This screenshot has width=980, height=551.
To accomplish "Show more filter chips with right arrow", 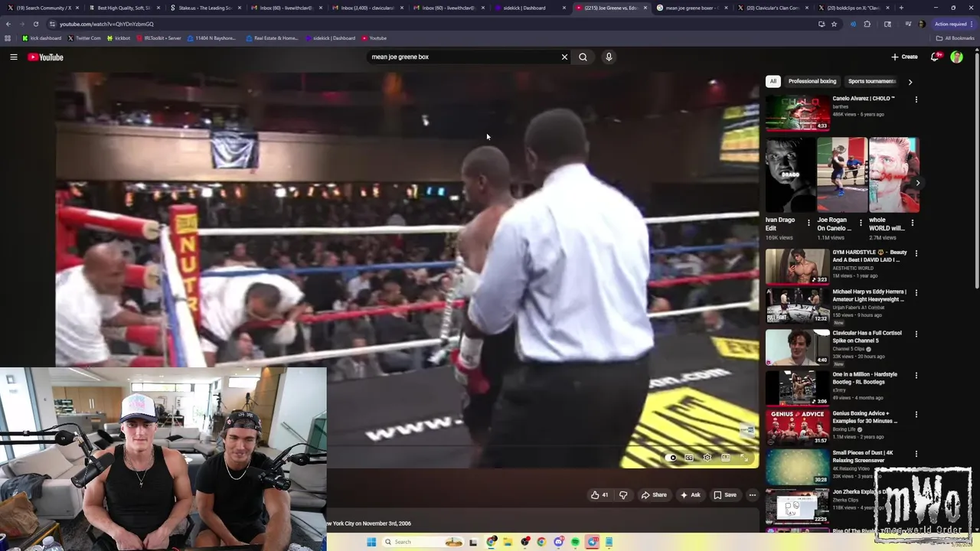I will click(910, 81).
